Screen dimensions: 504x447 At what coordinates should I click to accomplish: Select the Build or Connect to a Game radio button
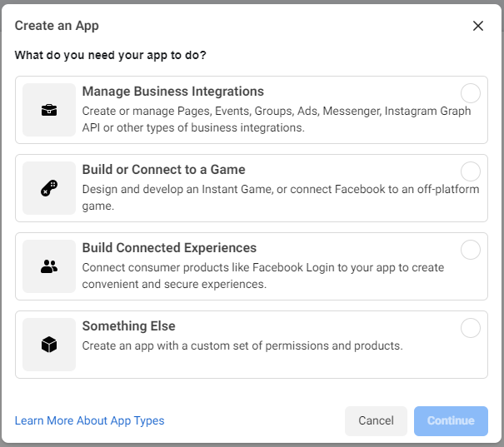point(471,171)
